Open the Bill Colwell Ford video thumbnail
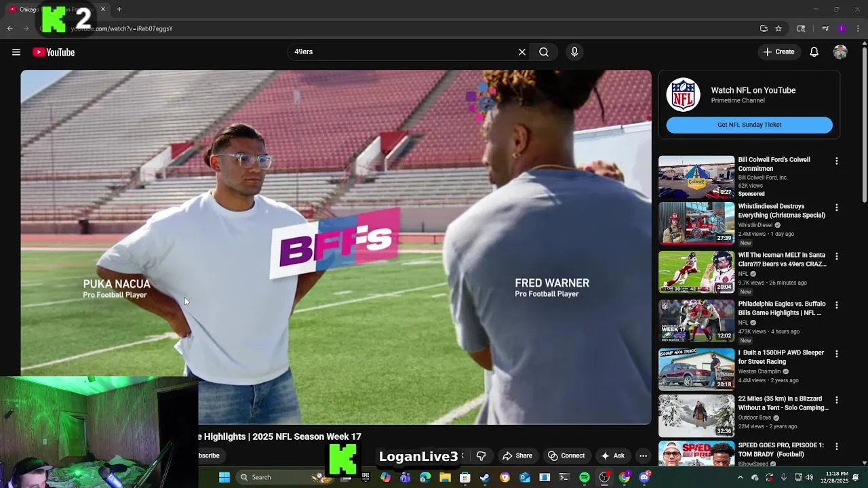 pos(696,177)
